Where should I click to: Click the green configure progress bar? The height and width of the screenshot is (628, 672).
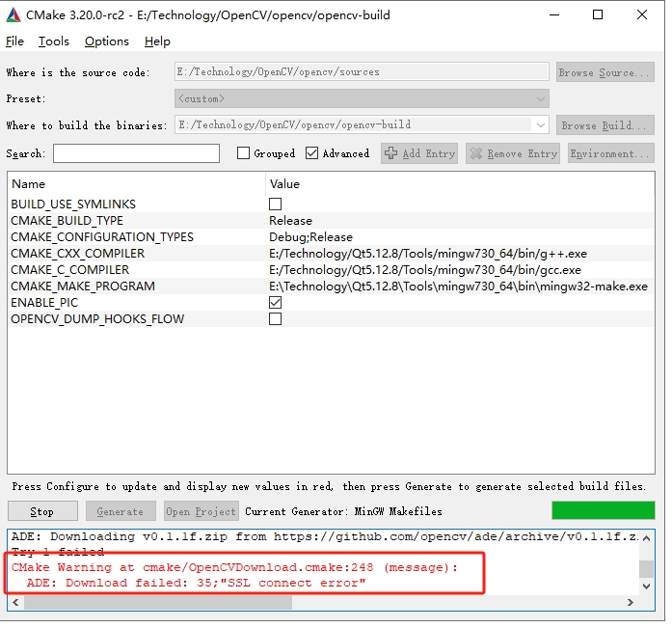[603, 510]
